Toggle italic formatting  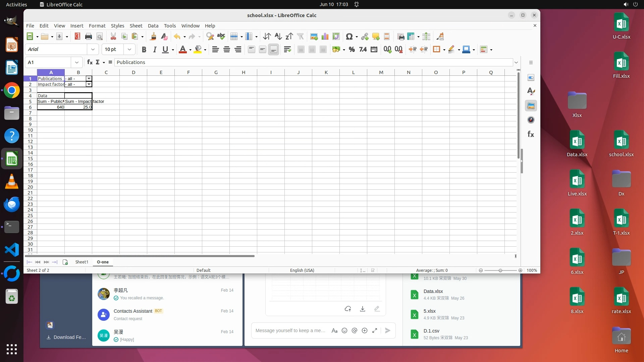click(155, 50)
